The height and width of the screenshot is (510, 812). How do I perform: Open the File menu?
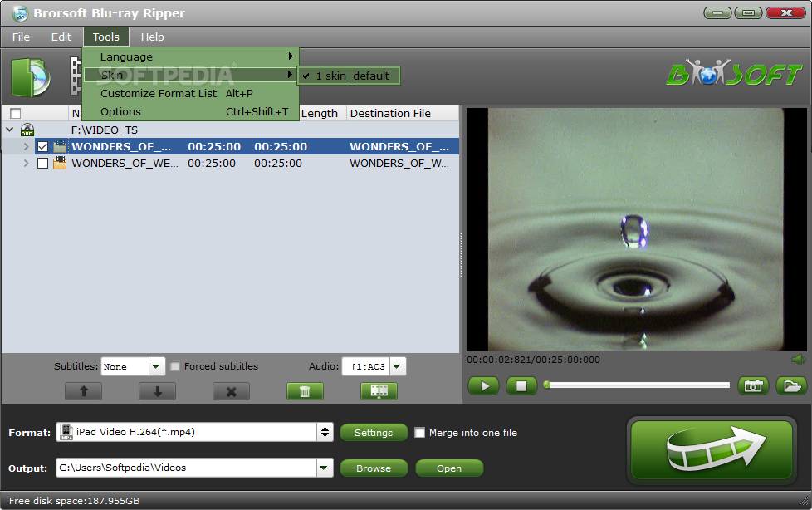22,37
